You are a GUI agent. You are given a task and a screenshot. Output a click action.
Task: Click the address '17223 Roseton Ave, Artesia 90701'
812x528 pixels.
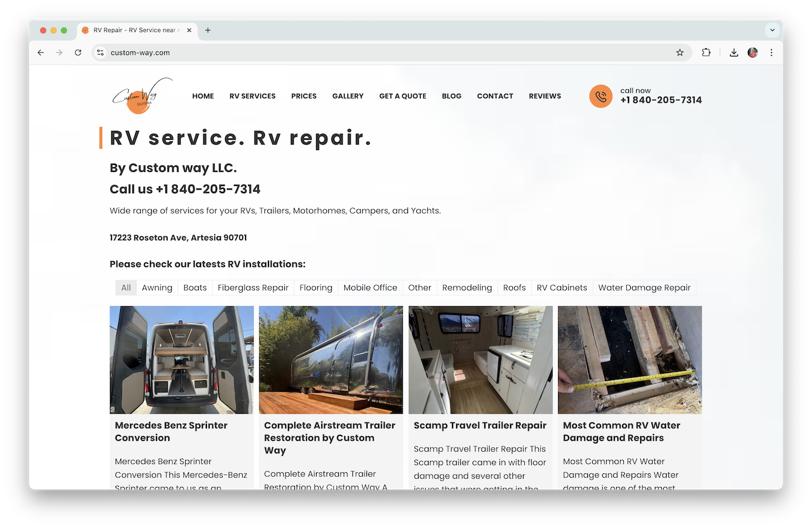pos(178,238)
